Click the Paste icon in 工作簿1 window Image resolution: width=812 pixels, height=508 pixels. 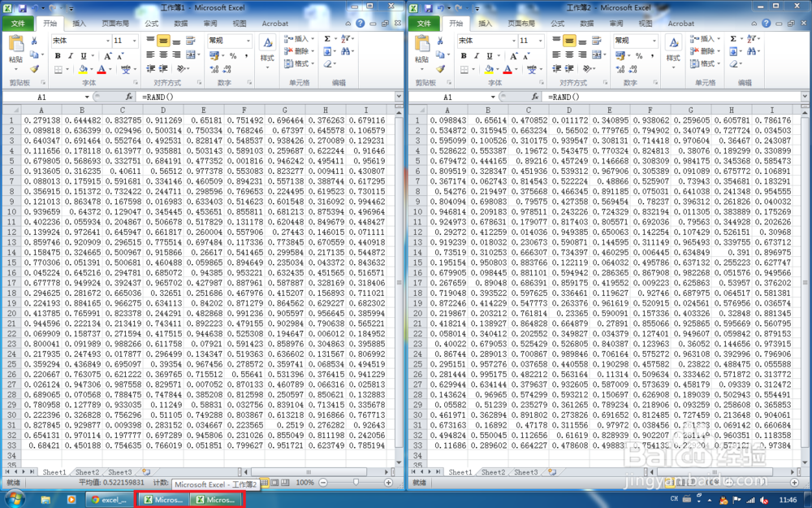(x=16, y=45)
